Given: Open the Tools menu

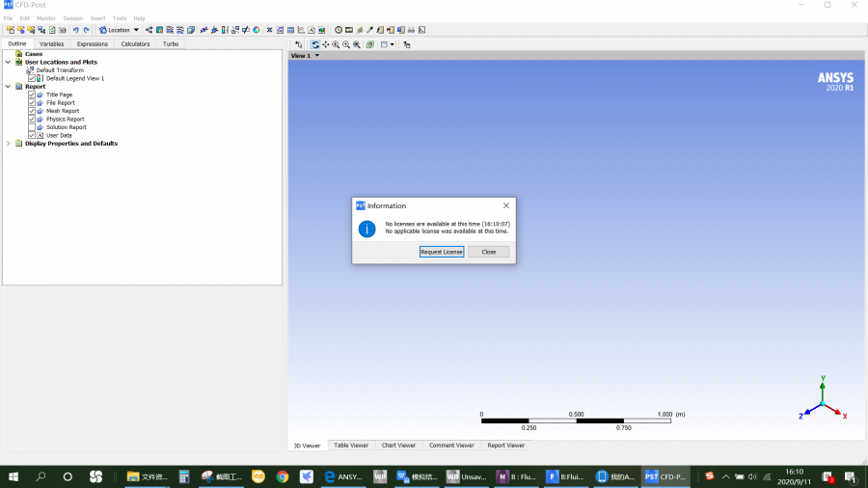Looking at the screenshot, I should click(x=120, y=18).
